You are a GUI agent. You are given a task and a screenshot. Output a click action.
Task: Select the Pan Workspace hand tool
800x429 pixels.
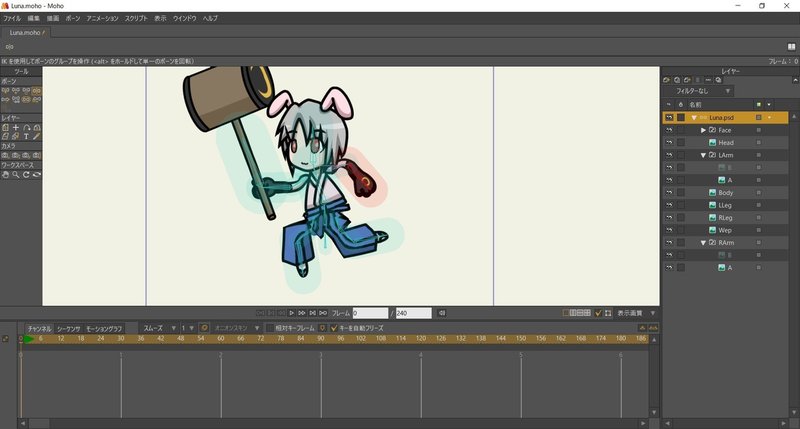[6, 174]
